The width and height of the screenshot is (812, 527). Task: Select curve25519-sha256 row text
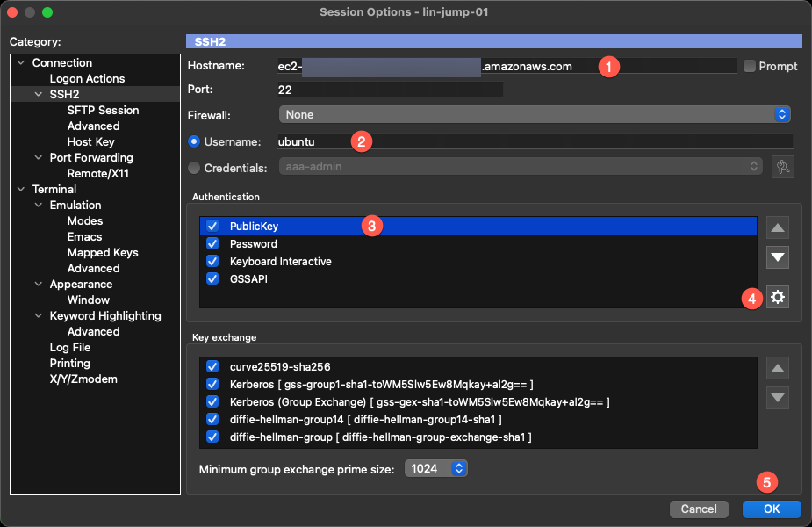(x=280, y=367)
